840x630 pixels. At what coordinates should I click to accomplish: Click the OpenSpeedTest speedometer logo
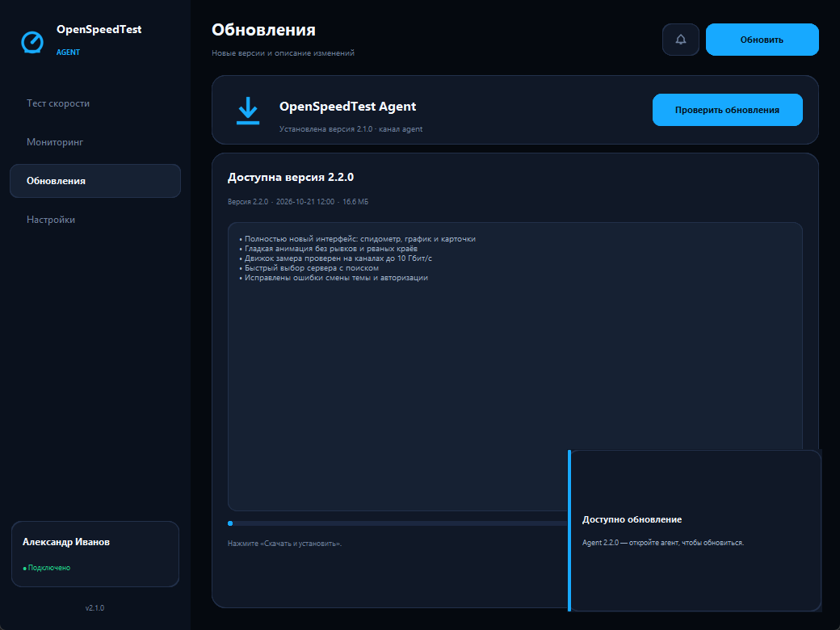tap(32, 42)
